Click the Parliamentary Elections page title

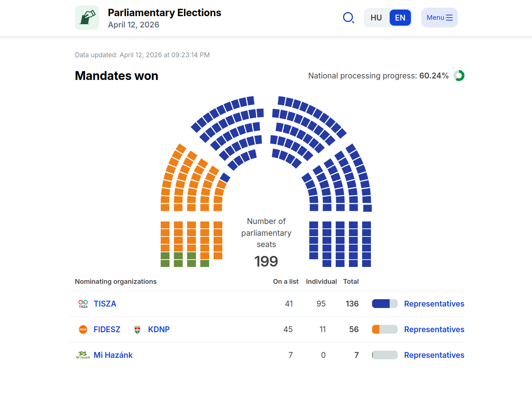pos(164,13)
